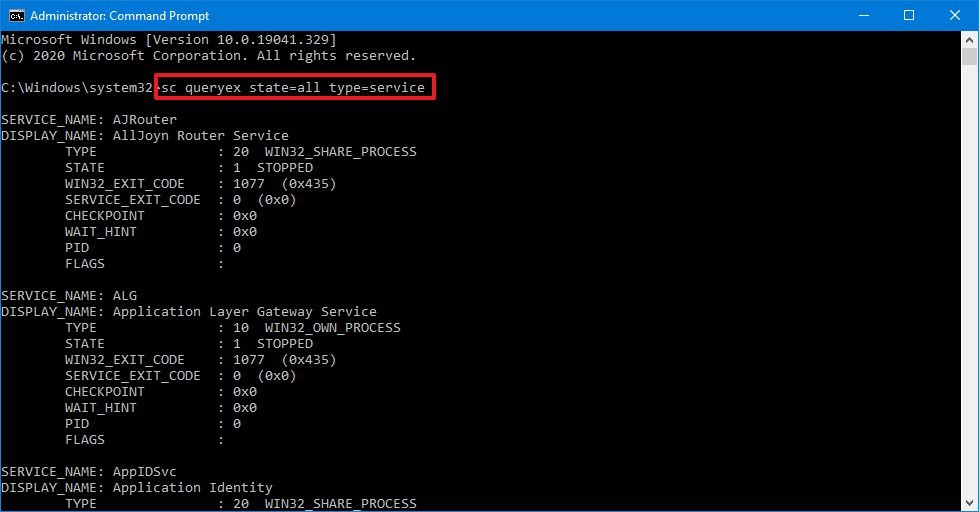Screen dimensions: 979x512
Task: Close the Command Prompt window
Action: (x=955, y=15)
